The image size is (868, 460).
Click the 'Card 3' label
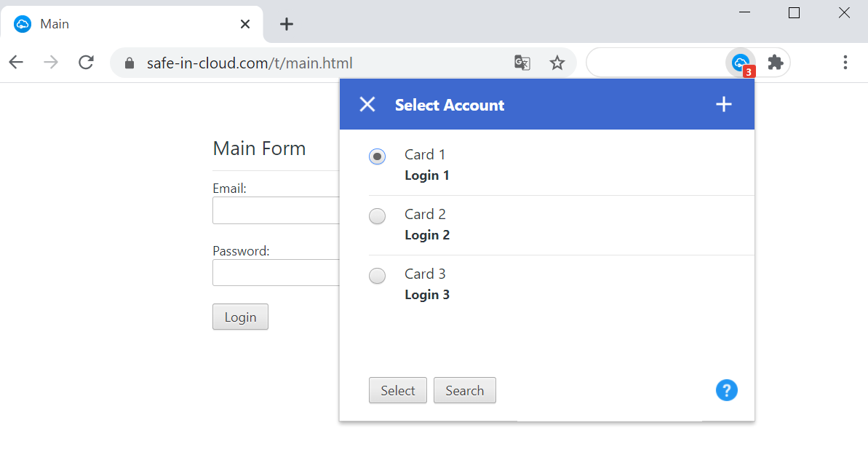point(425,274)
